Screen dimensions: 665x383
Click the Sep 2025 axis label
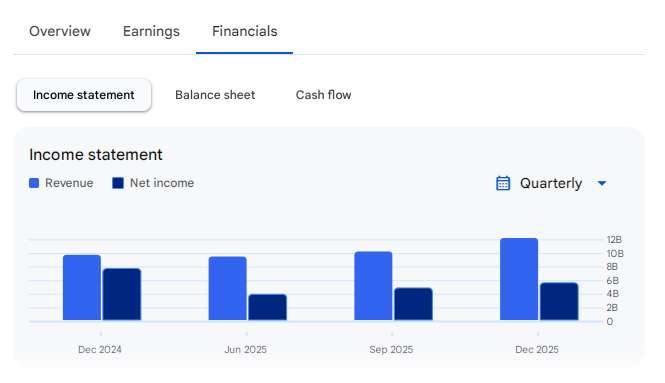[x=391, y=349]
